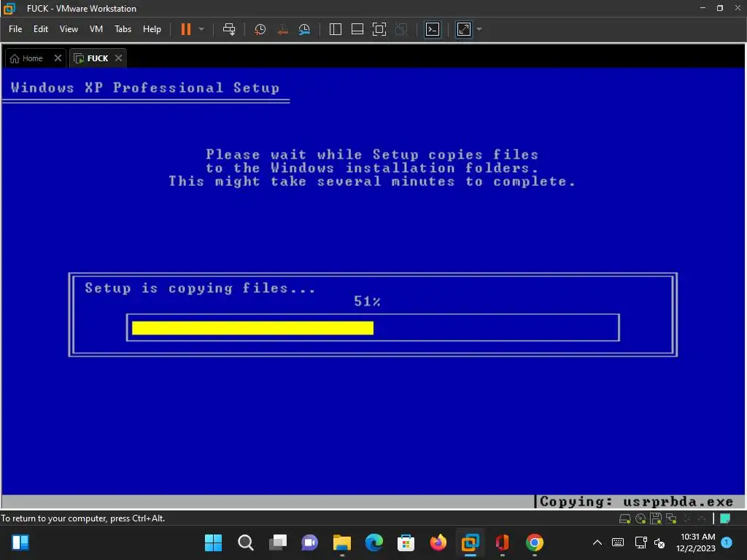Viewport: 747px width, 560px height.
Task: Launch Google Chrome from the taskbar
Action: (535, 542)
